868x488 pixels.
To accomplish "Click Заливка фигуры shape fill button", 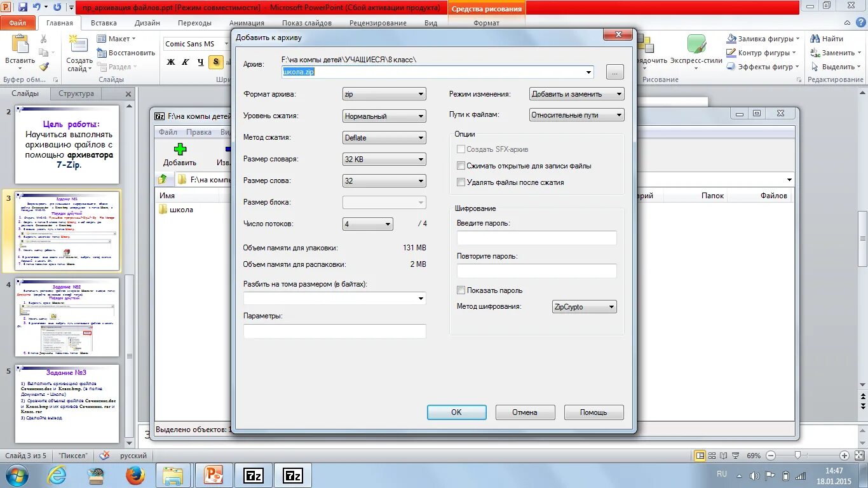I will 763,39.
